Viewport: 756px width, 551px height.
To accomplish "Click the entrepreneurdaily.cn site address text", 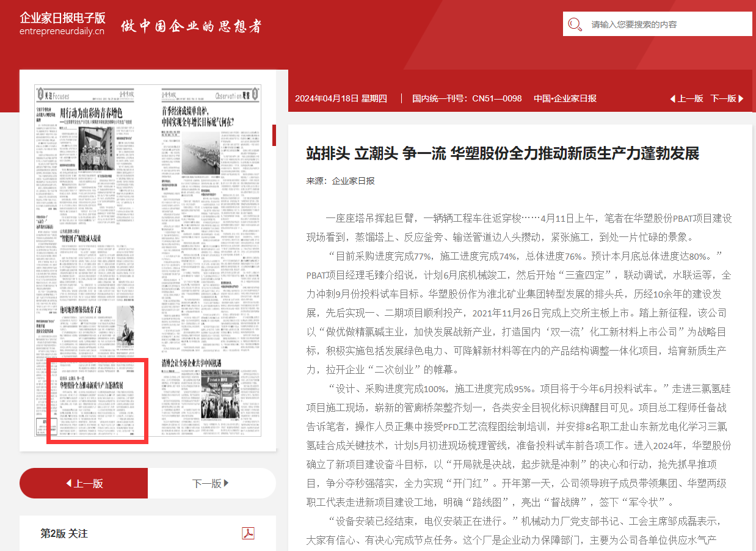I will tap(62, 32).
